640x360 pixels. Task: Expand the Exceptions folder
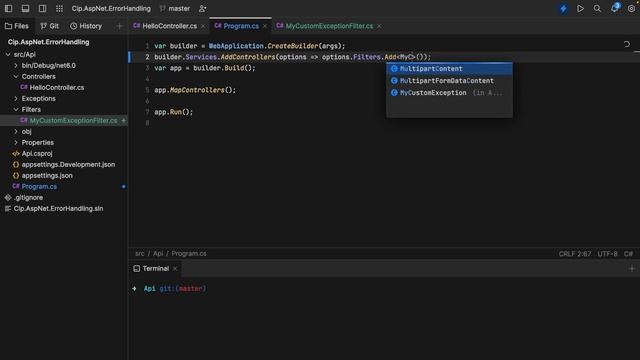click(x=16, y=98)
